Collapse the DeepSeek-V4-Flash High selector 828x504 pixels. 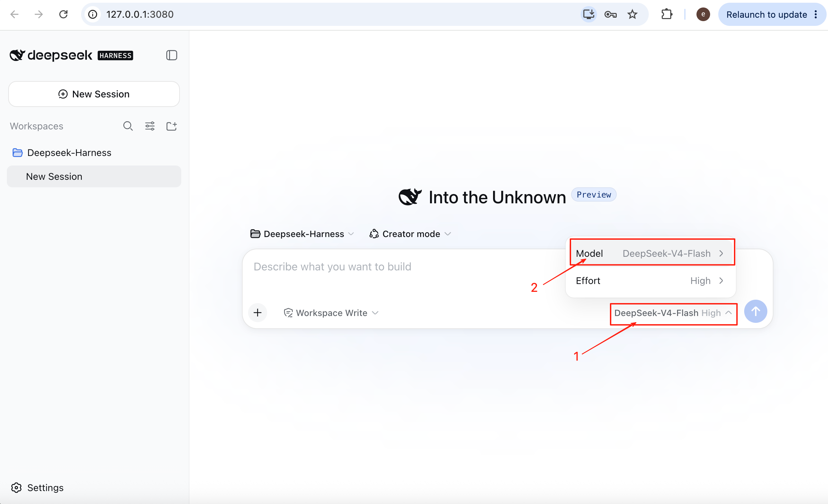click(x=673, y=313)
